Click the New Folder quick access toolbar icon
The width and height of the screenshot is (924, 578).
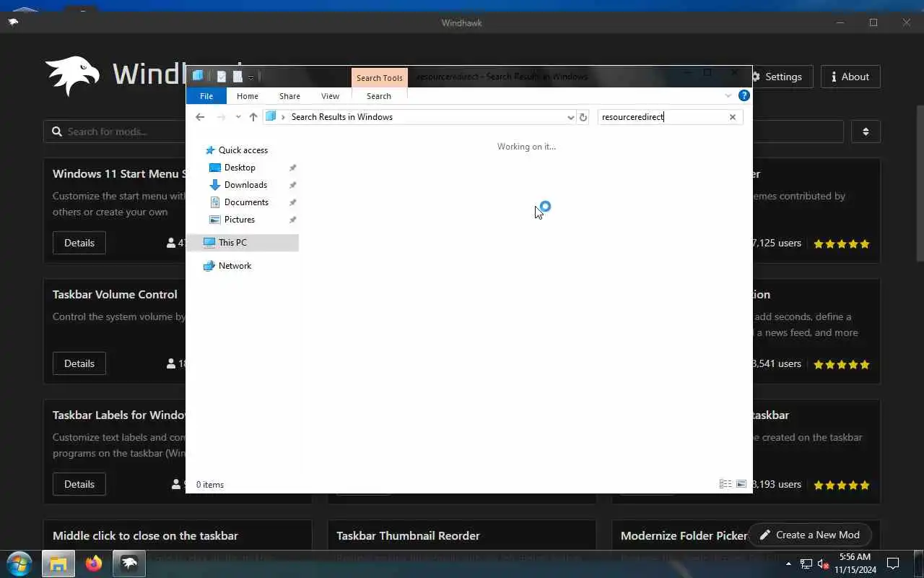237,77
